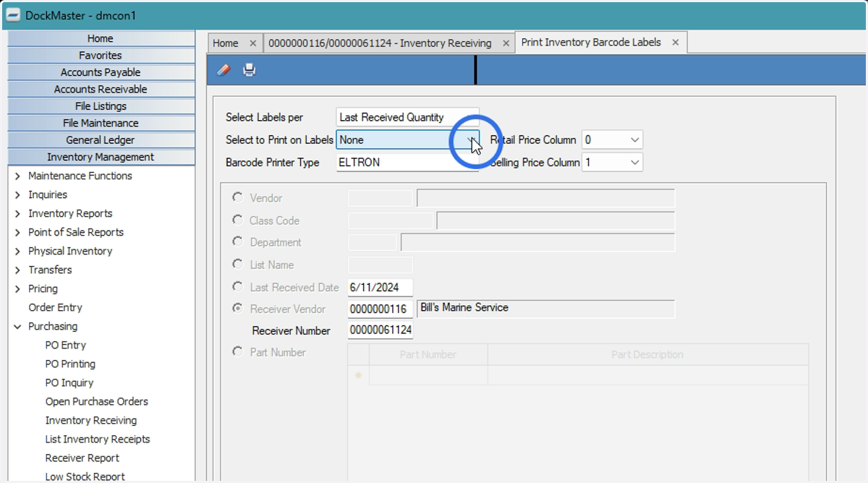Open Order Entry in the tree
The image size is (868, 483).
55,307
